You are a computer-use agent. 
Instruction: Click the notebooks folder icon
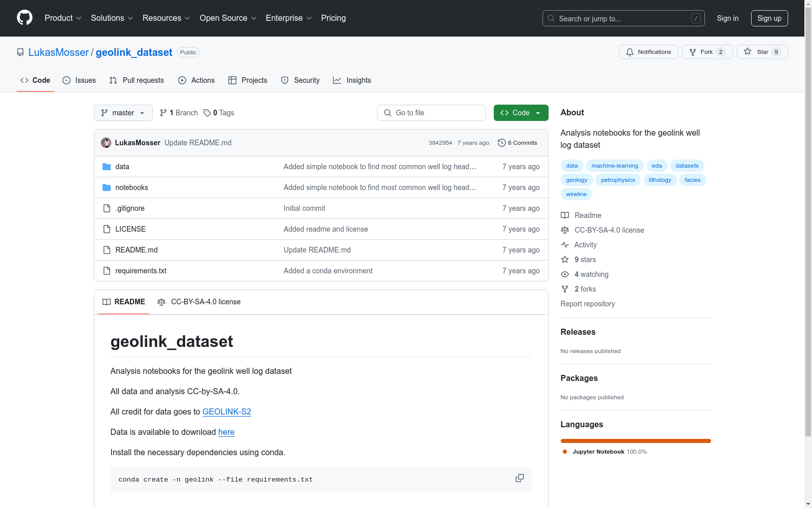[107, 187]
